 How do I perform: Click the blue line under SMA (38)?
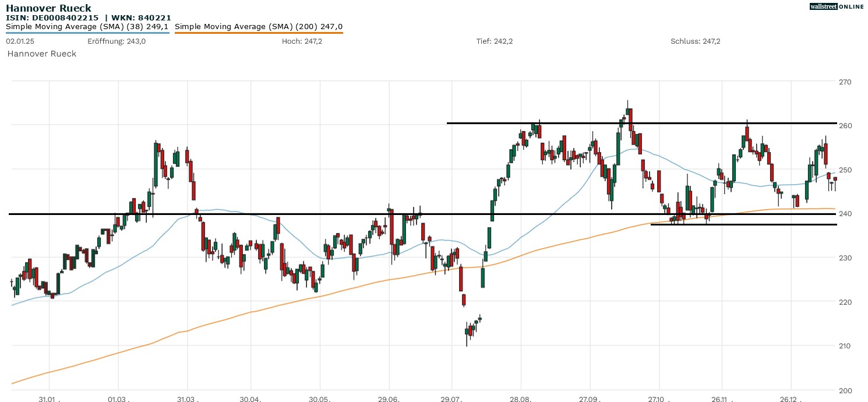coord(87,33)
